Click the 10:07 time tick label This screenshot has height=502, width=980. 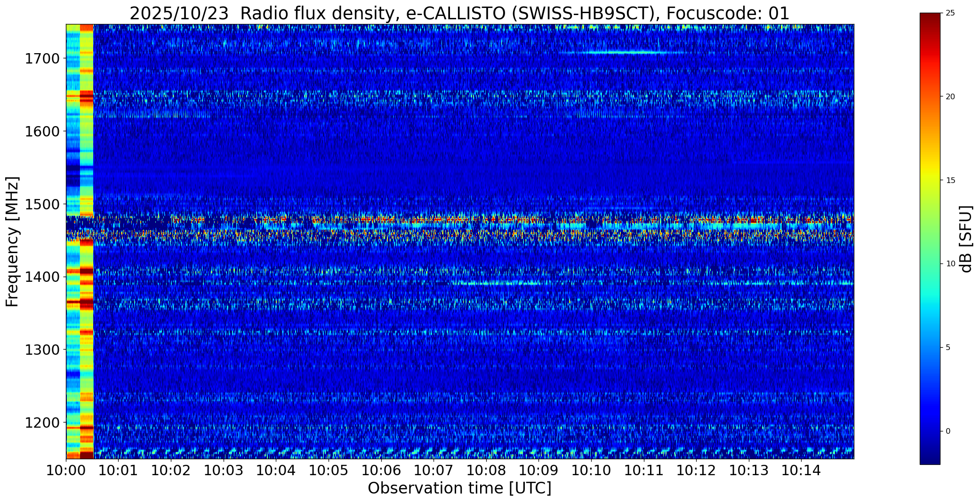(434, 470)
